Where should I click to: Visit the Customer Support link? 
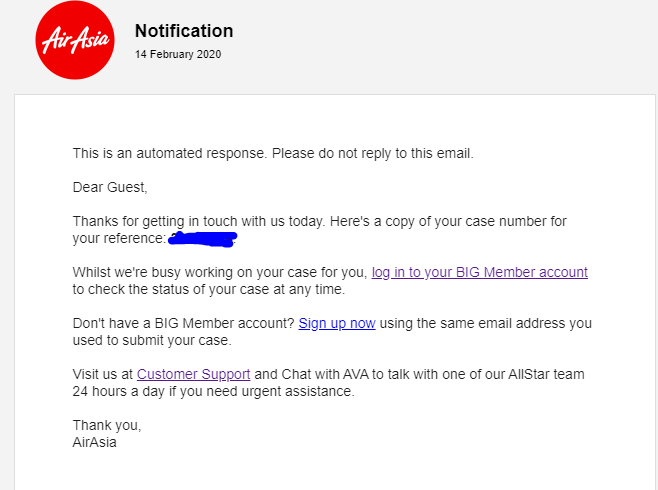point(193,374)
